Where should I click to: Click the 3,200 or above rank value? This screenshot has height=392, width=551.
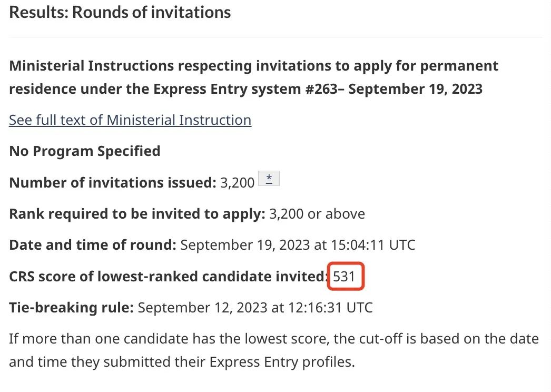317,214
